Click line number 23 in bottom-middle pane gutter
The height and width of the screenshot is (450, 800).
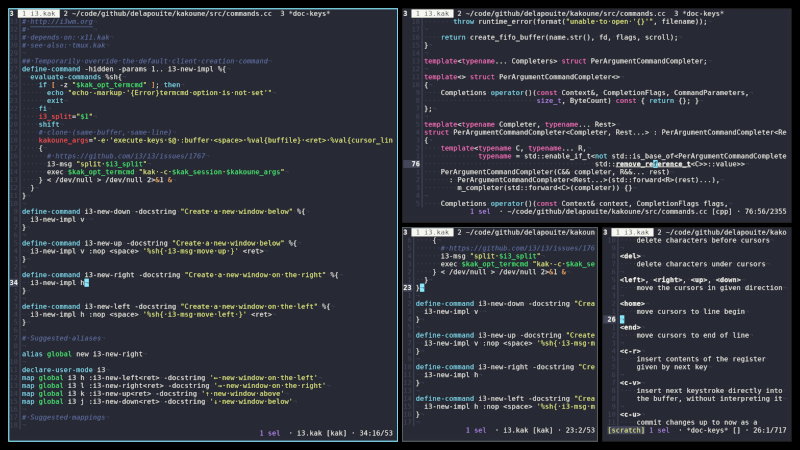[x=407, y=288]
